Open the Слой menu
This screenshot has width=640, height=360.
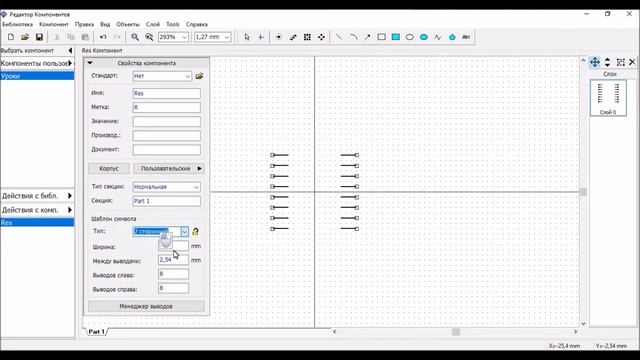click(153, 24)
